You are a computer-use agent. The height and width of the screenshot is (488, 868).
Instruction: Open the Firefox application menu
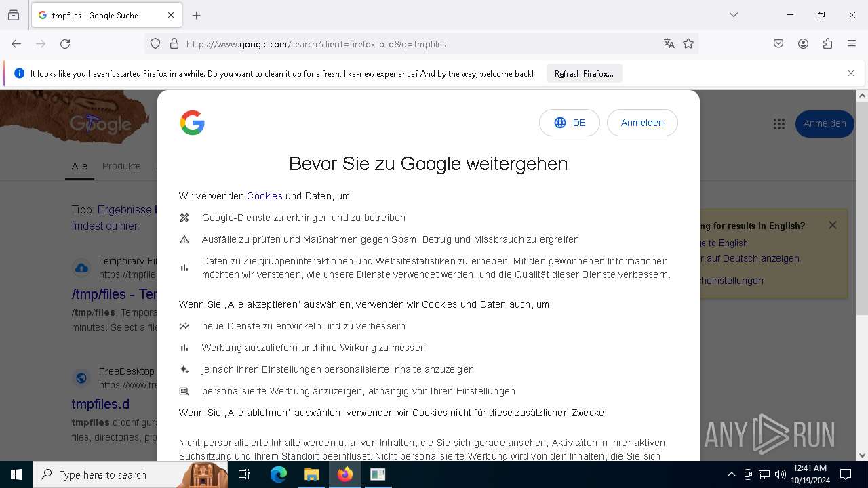coord(852,44)
